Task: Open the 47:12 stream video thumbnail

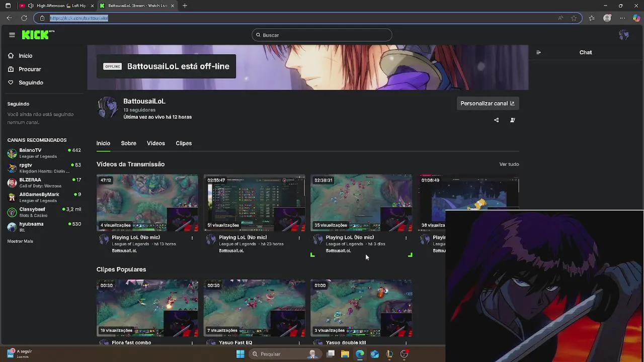Action: click(x=147, y=203)
